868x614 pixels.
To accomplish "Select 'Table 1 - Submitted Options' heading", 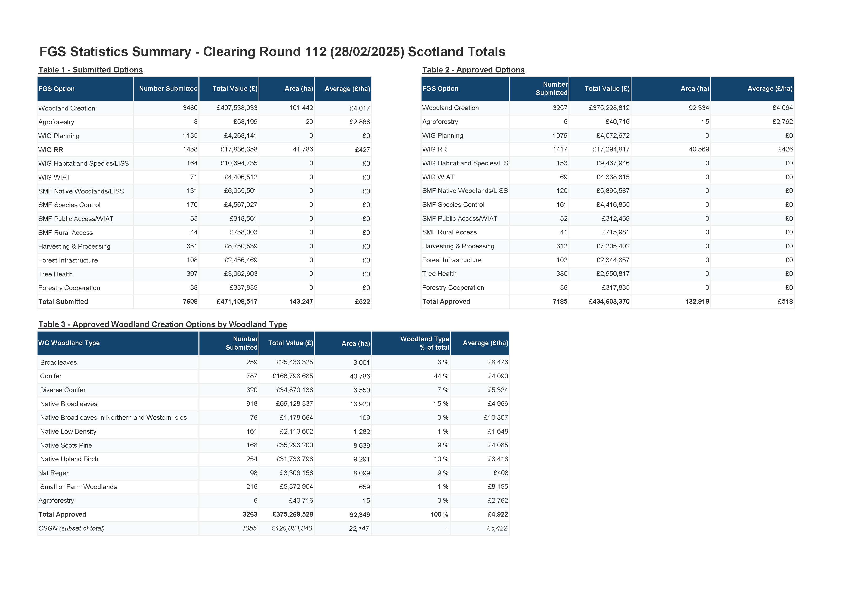I will coord(90,70).
